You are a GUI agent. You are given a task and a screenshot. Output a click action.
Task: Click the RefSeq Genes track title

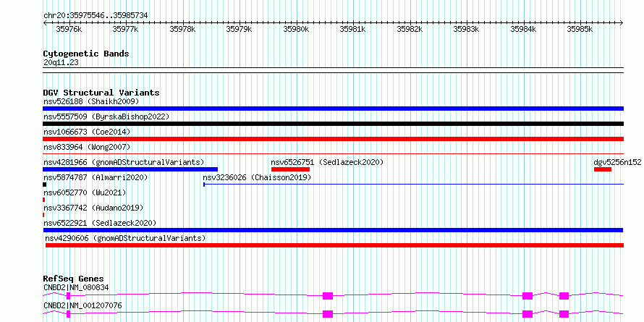point(73,279)
